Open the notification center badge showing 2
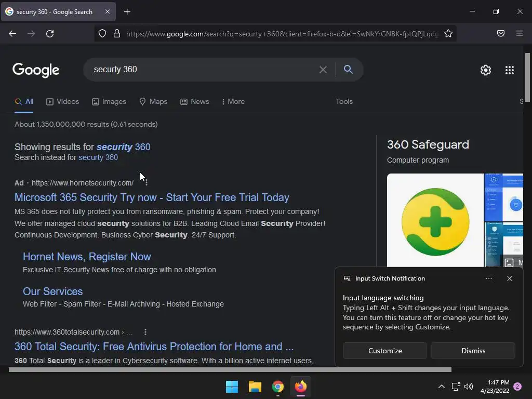532x399 pixels. click(x=517, y=387)
